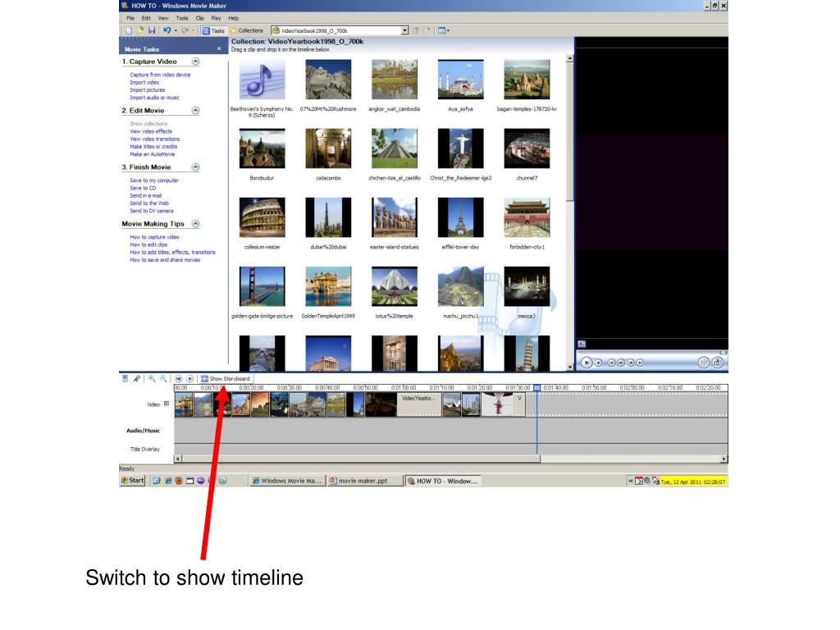
Task: Open the VideoYearbook1998_O_700k collection dropdown
Action: [405, 30]
